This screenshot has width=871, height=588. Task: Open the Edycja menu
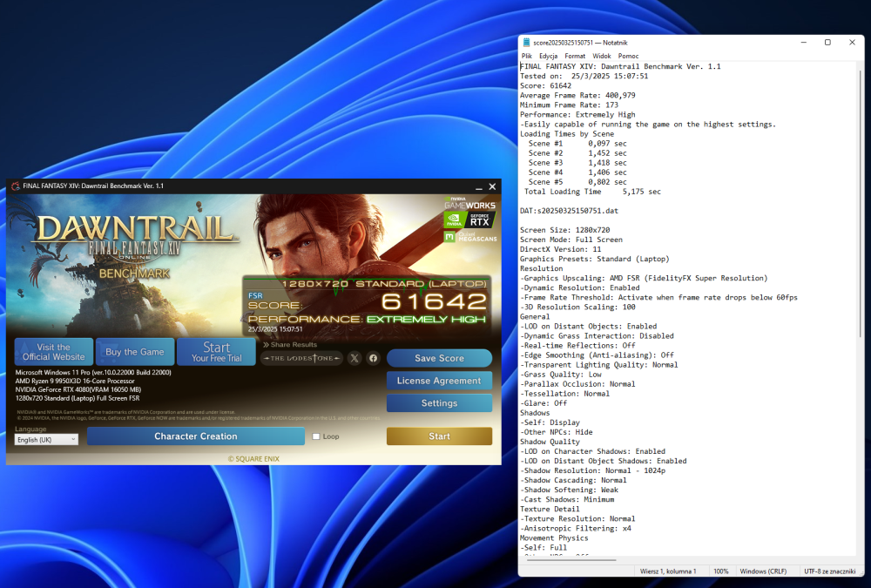[549, 56]
